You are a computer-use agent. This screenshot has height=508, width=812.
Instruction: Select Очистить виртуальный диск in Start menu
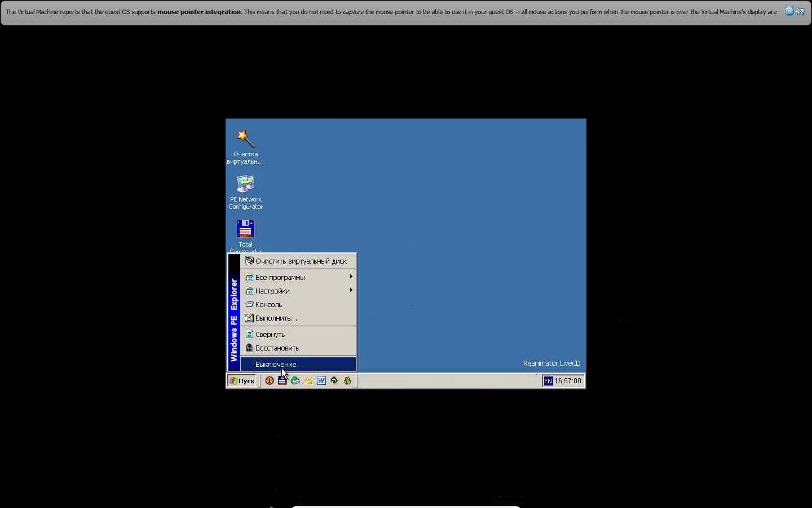click(298, 261)
